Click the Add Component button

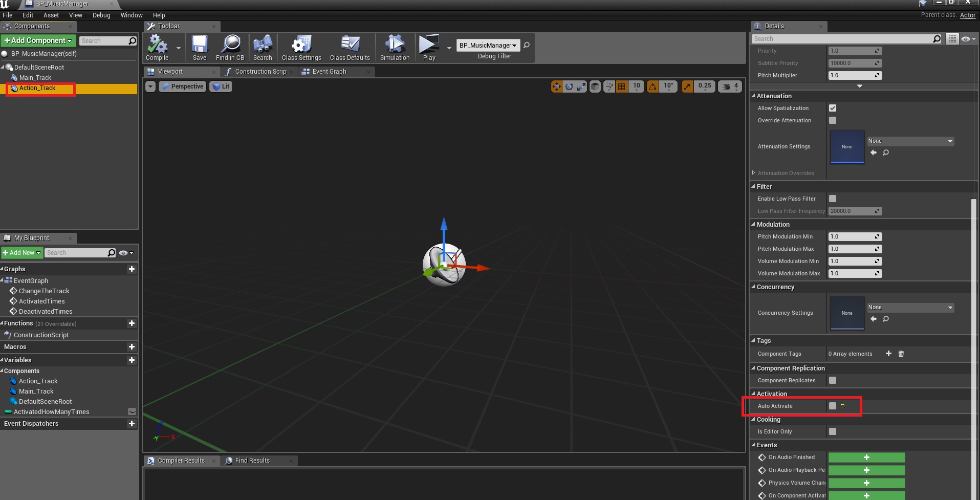[38, 40]
